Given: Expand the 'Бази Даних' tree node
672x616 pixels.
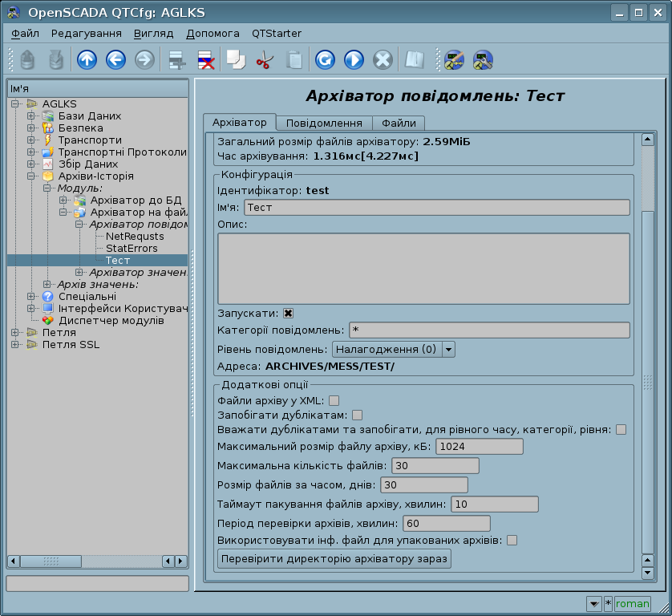Looking at the screenshot, I should pyautogui.click(x=31, y=116).
